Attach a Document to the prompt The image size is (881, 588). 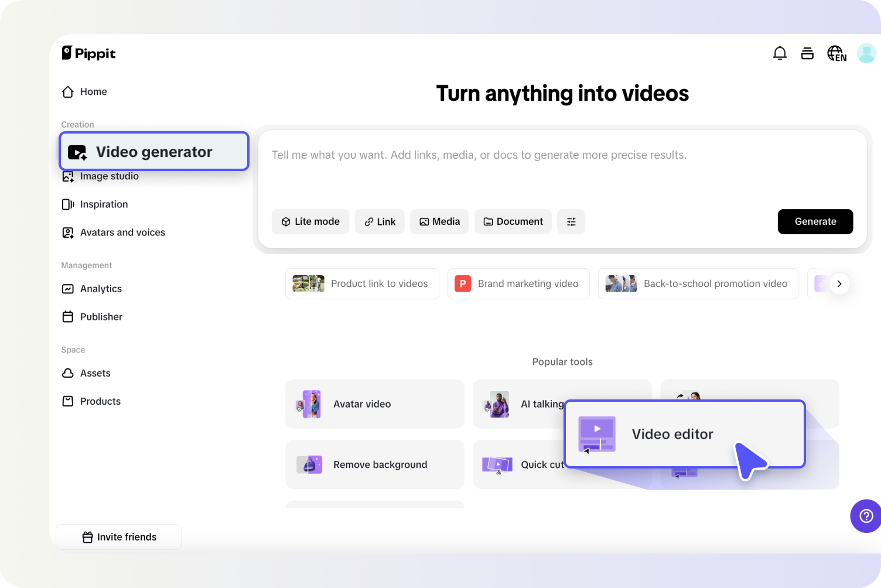coord(513,221)
